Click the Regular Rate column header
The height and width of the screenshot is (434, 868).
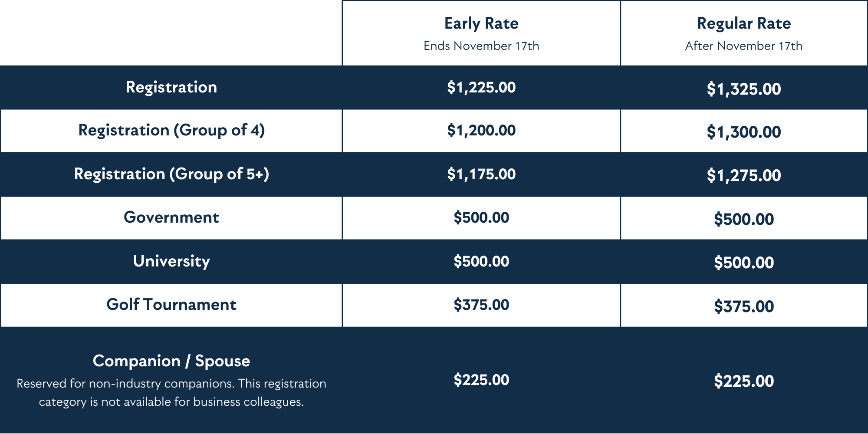(744, 23)
